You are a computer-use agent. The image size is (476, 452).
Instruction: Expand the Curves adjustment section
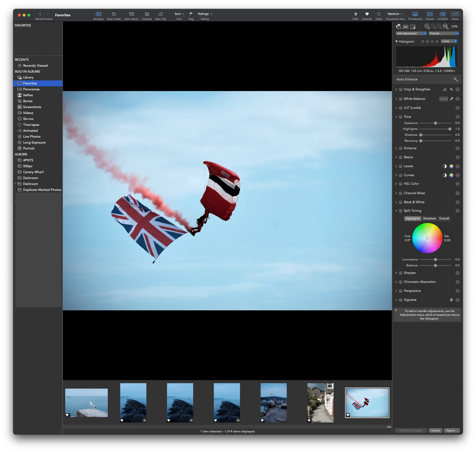(396, 175)
